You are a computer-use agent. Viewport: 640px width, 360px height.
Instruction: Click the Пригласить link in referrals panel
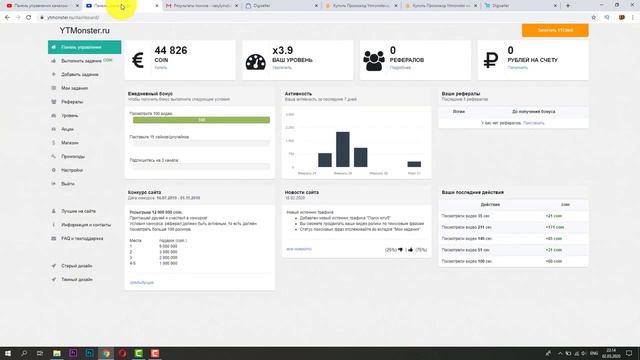pyautogui.click(x=533, y=123)
